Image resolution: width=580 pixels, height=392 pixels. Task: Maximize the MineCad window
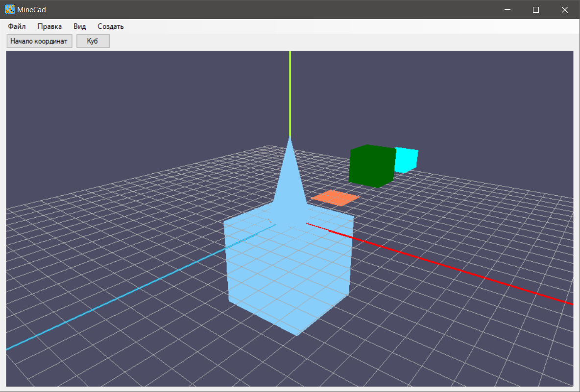(535, 10)
